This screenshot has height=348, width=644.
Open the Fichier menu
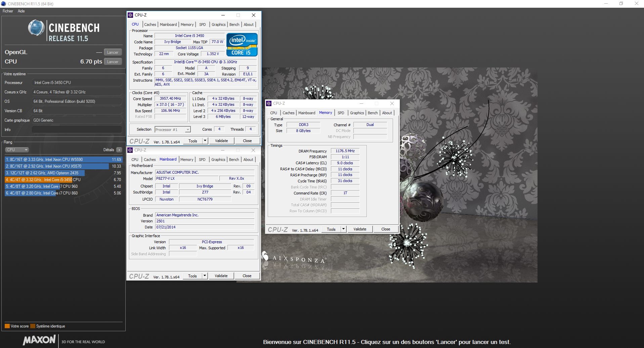click(8, 11)
